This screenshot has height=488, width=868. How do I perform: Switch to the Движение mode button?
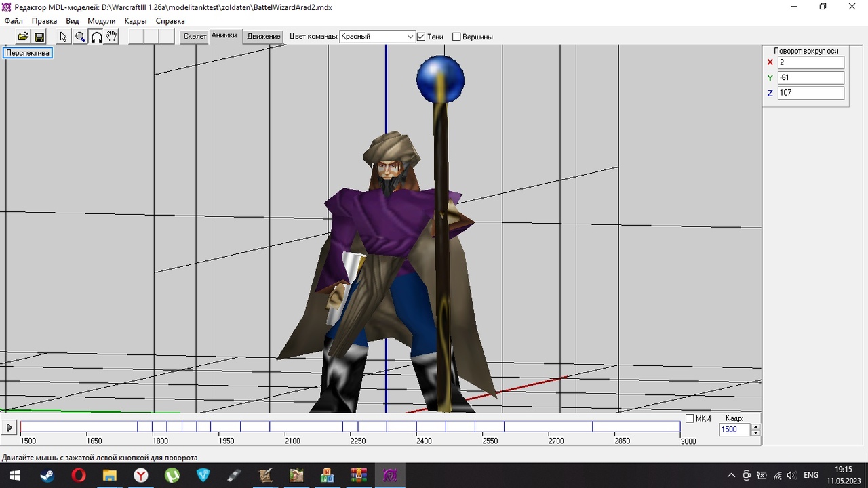tap(263, 37)
